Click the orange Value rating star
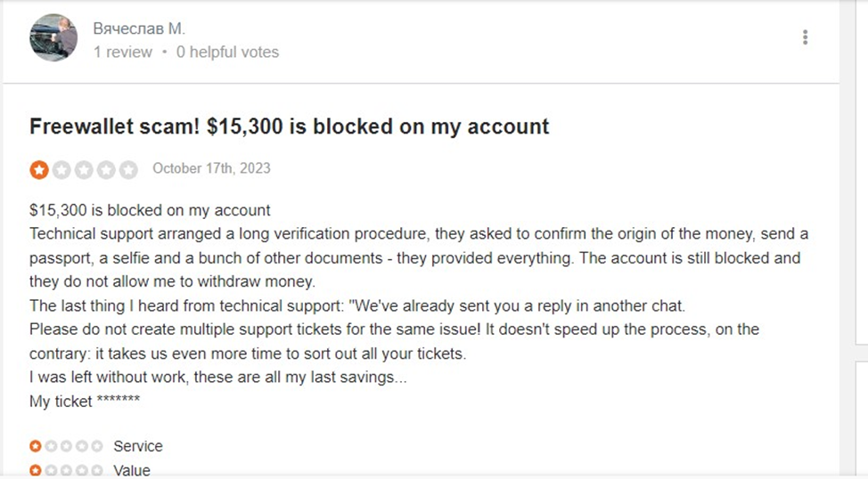Image resolution: width=868 pixels, height=479 pixels. click(36, 469)
